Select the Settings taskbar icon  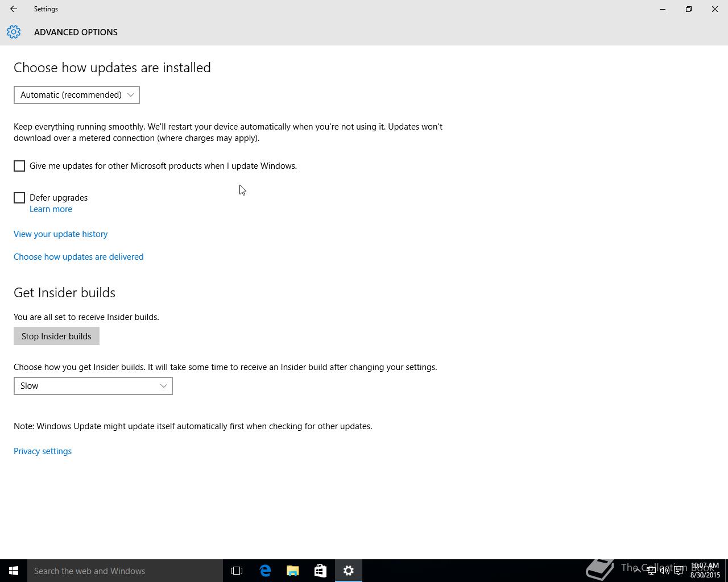tap(349, 571)
